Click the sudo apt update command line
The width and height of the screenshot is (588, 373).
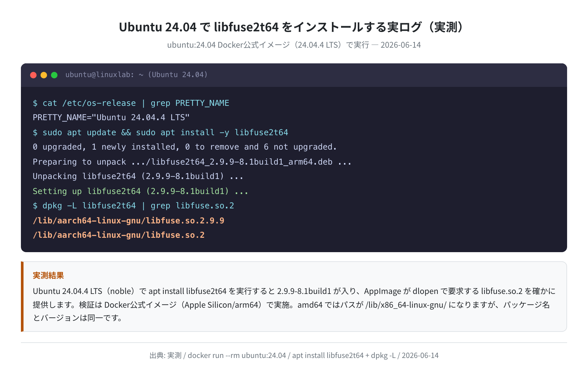160,133
